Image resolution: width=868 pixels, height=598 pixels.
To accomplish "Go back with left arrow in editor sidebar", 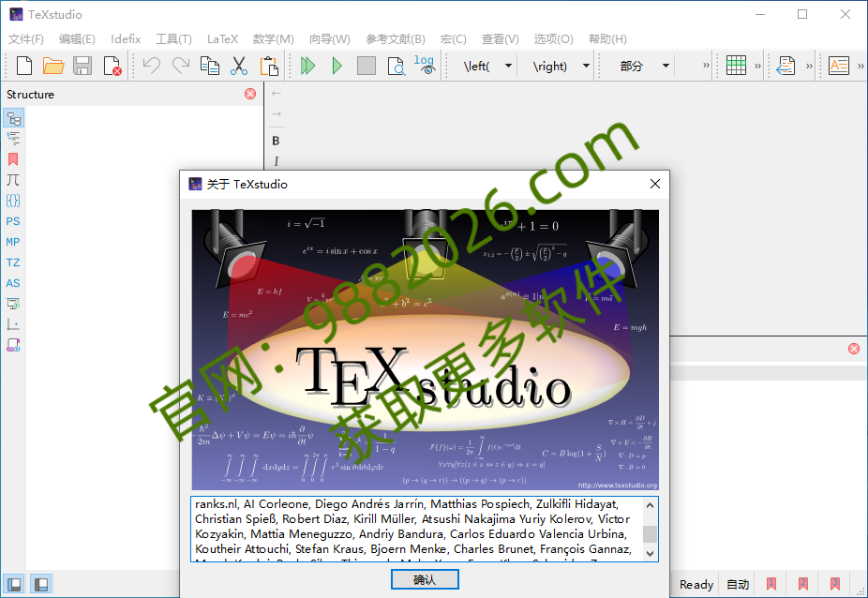I will coord(277,93).
